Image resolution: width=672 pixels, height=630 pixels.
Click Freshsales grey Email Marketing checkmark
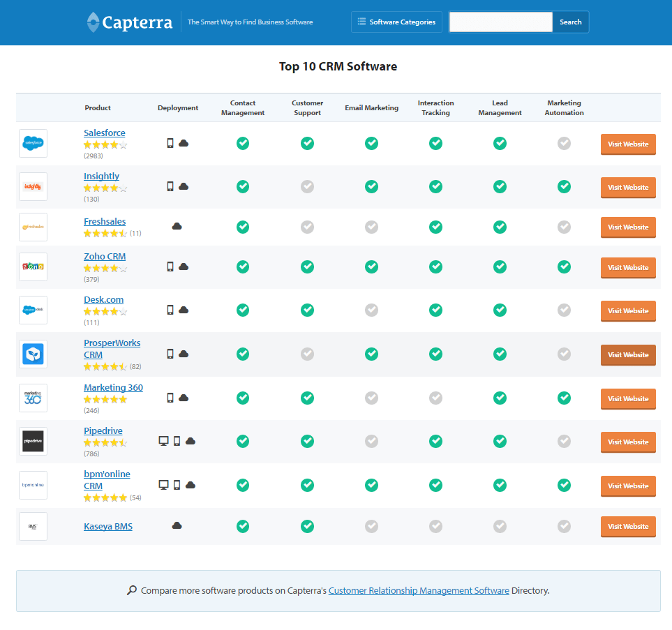point(371,227)
